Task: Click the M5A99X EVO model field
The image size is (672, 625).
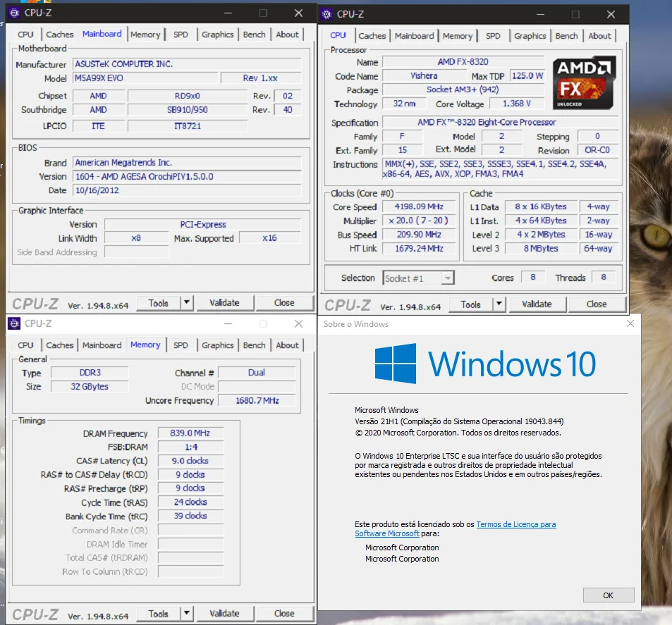Action: click(145, 78)
